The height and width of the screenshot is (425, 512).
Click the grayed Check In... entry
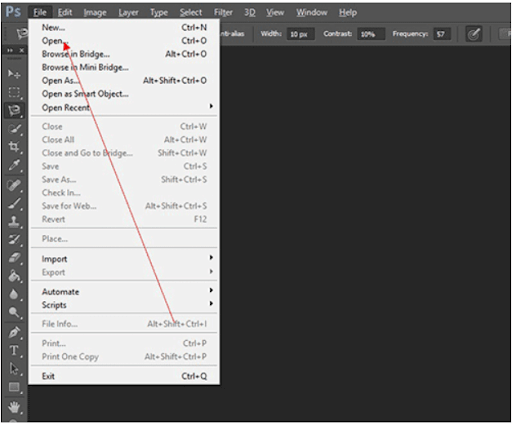point(124,193)
